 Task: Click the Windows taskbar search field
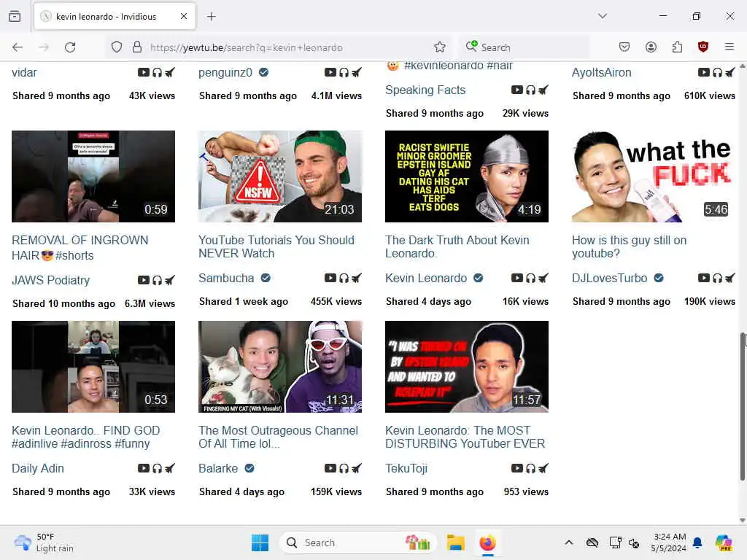point(357,542)
